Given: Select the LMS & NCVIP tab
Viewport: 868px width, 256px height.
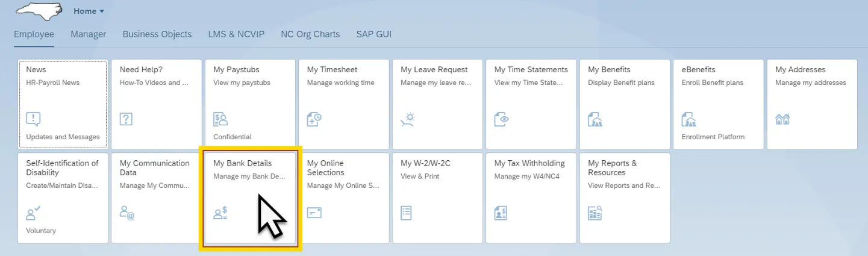Looking at the screenshot, I should 236,34.
